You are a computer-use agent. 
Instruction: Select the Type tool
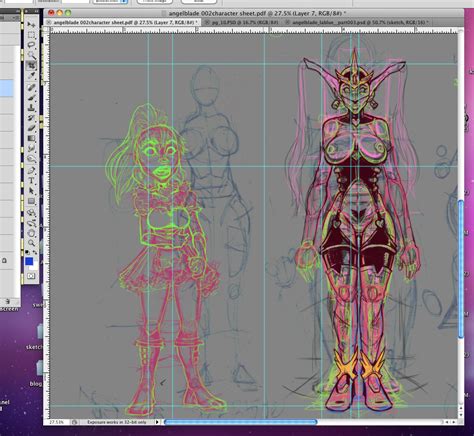[31, 181]
